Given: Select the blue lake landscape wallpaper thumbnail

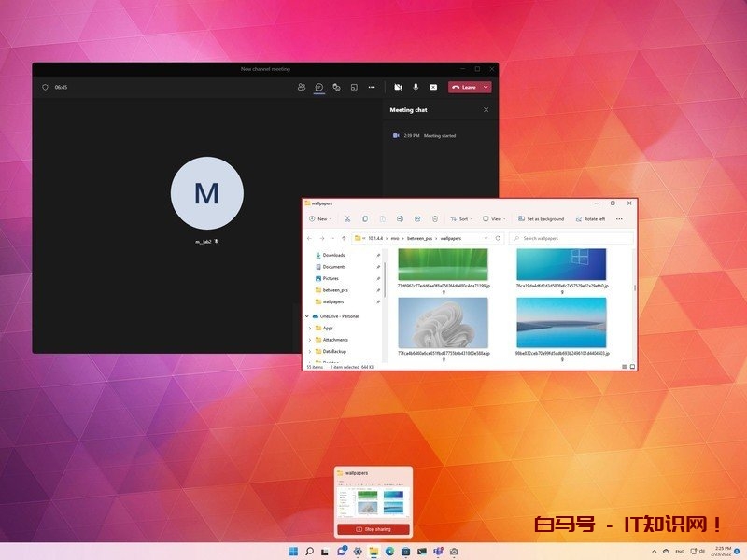Looking at the screenshot, I should pos(562,323).
